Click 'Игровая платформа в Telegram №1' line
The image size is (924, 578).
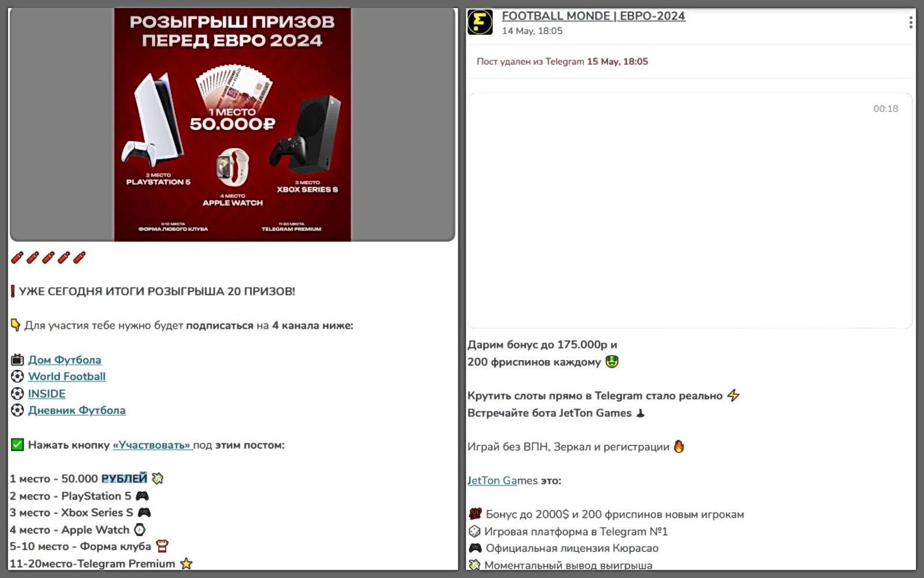coord(568,531)
